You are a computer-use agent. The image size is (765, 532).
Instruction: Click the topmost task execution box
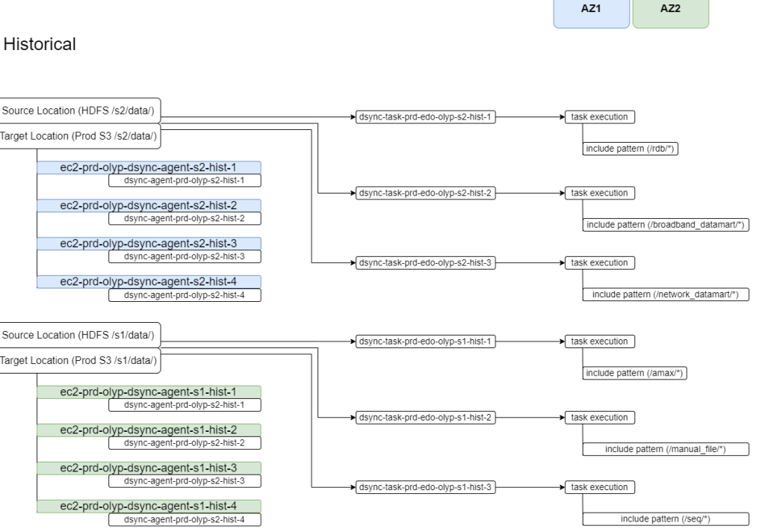pos(601,117)
